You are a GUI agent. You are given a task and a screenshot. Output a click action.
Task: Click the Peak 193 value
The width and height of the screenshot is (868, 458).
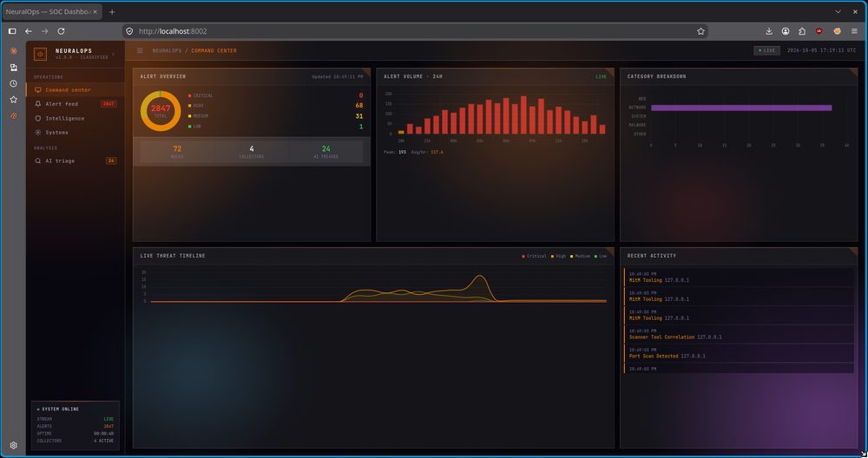coord(402,152)
